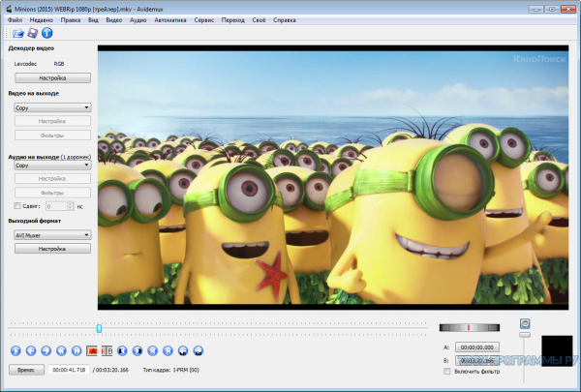Click Фильтры under Аудио на выходе
This screenshot has width=581, height=392.
(x=52, y=193)
